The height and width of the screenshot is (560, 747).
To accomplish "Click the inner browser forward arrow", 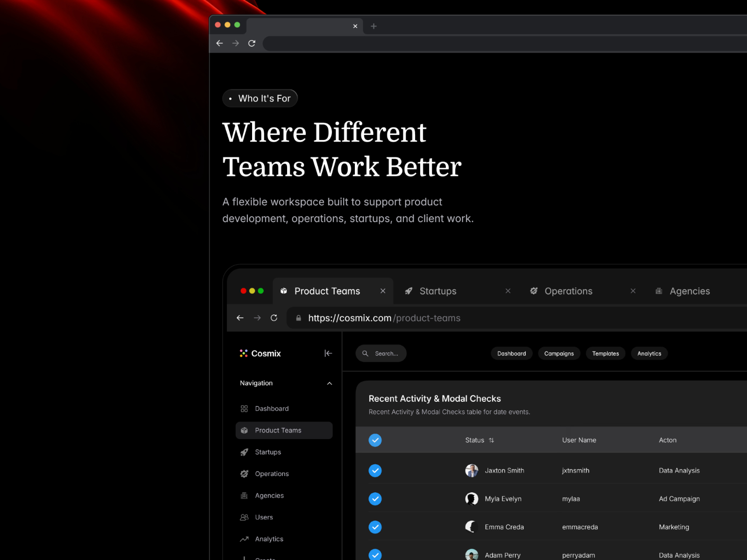I will coord(257,318).
